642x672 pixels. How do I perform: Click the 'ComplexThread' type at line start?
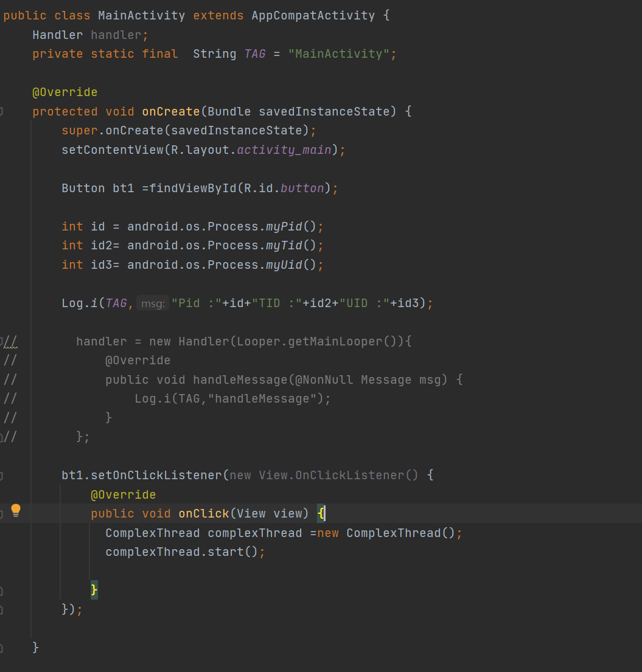pos(153,533)
